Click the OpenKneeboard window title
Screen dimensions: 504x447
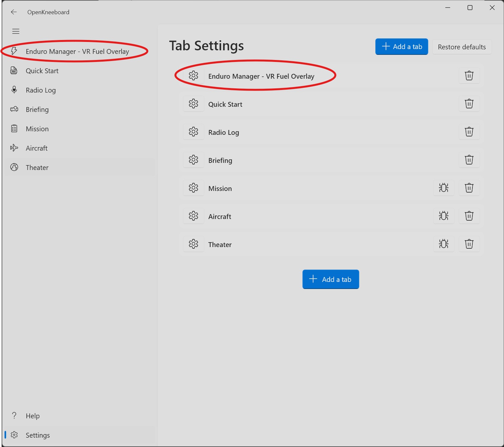48,12
